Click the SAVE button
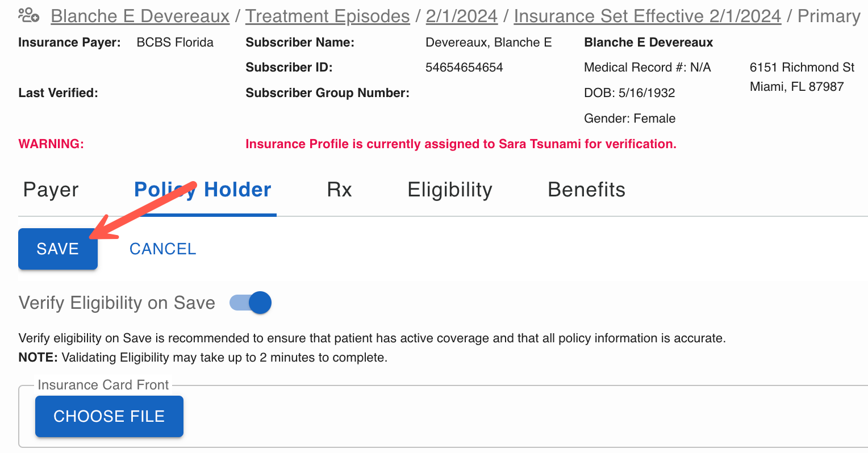 pyautogui.click(x=58, y=249)
